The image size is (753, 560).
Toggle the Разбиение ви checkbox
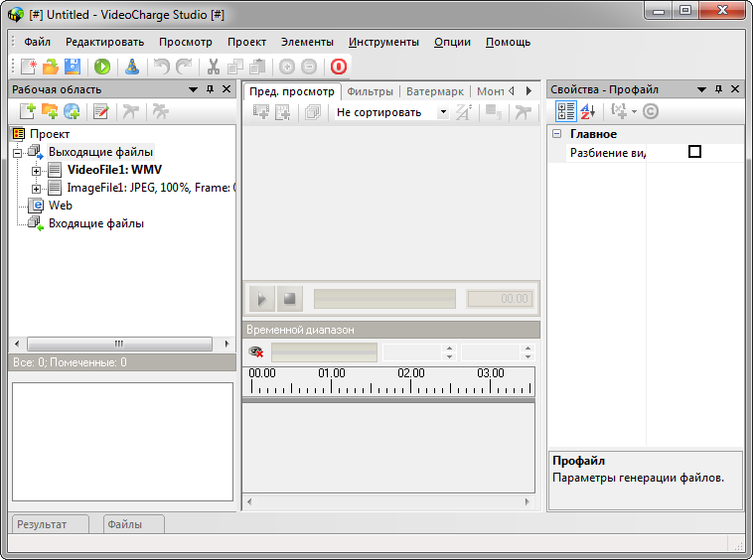[x=694, y=152]
